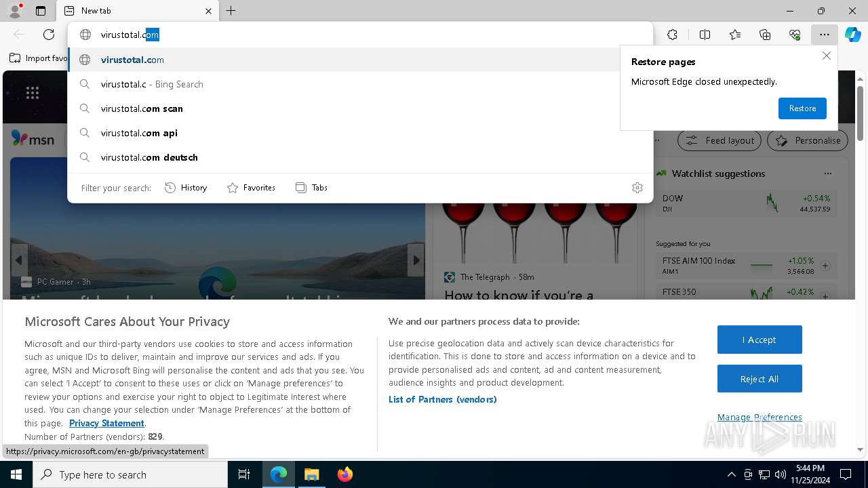
Task: Open address bar search settings gear
Action: coord(637,188)
